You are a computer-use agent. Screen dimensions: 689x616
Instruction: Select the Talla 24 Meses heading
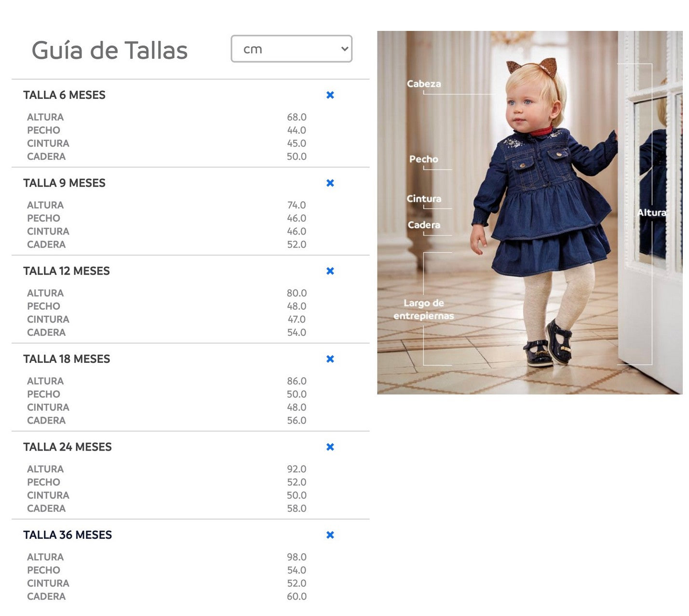coord(68,447)
